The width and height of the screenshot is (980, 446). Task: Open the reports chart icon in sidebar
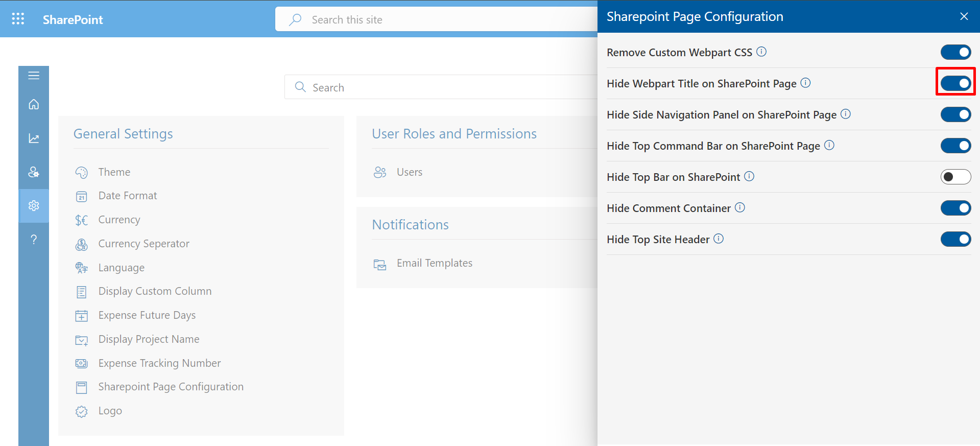34,138
